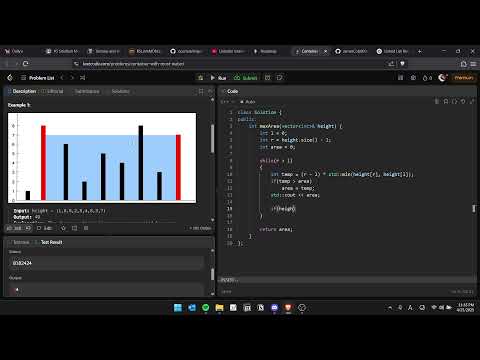Toggle the Auto setting in editor header
The width and height of the screenshot is (480, 360).
pos(248,101)
